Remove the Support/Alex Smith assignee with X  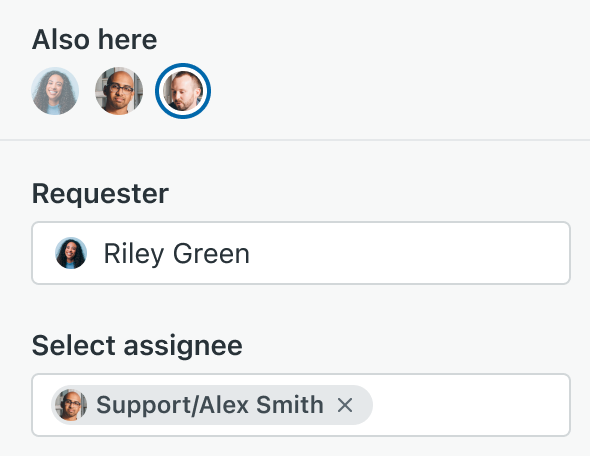click(x=345, y=405)
